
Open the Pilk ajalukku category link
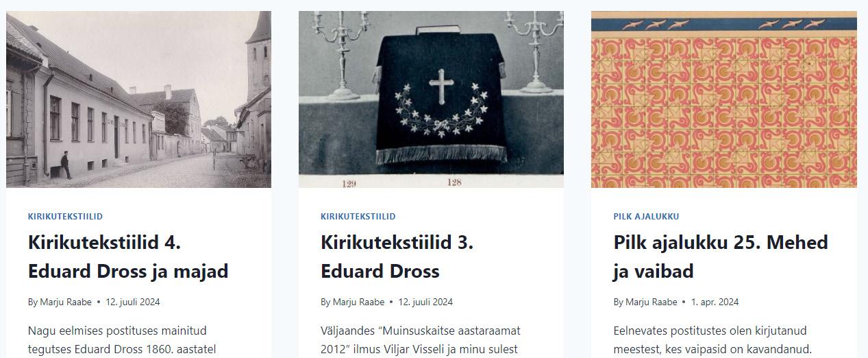646,216
